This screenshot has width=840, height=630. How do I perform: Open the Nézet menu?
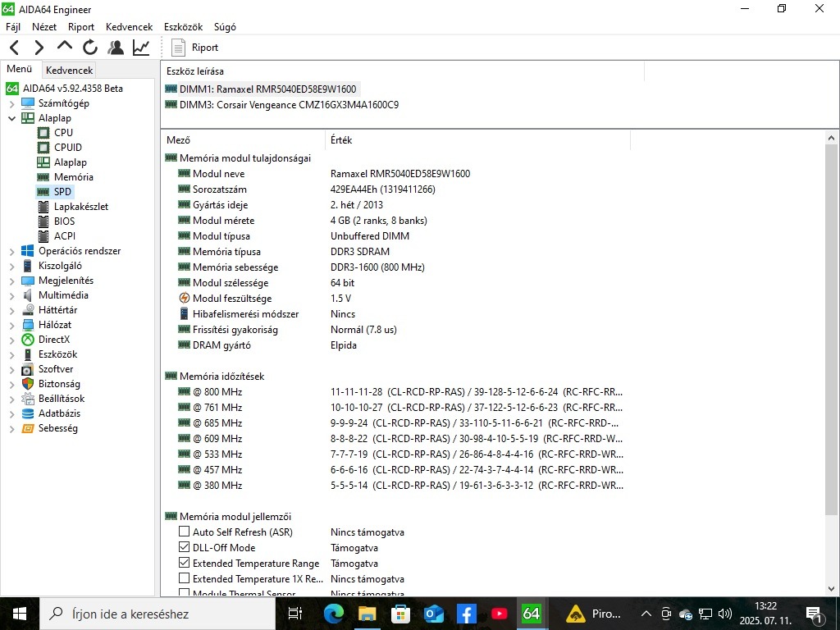coord(44,27)
